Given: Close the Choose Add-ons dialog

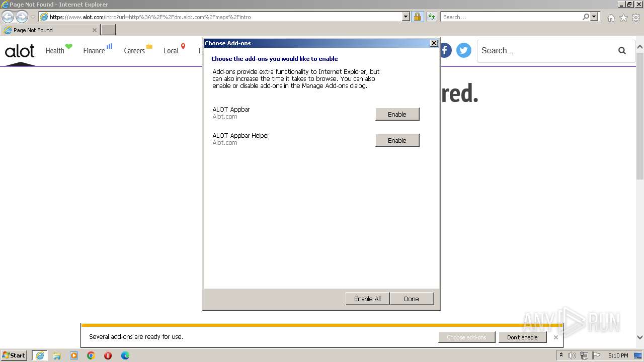Looking at the screenshot, I should pos(434,43).
